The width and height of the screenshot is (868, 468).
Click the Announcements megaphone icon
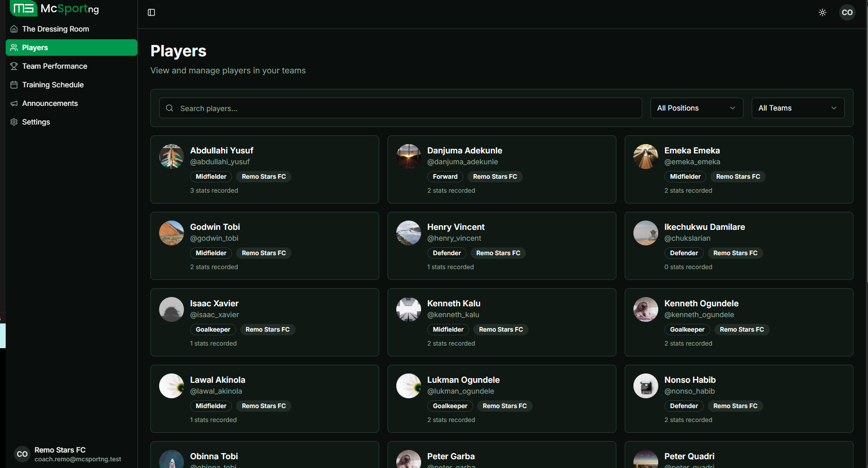tap(14, 103)
